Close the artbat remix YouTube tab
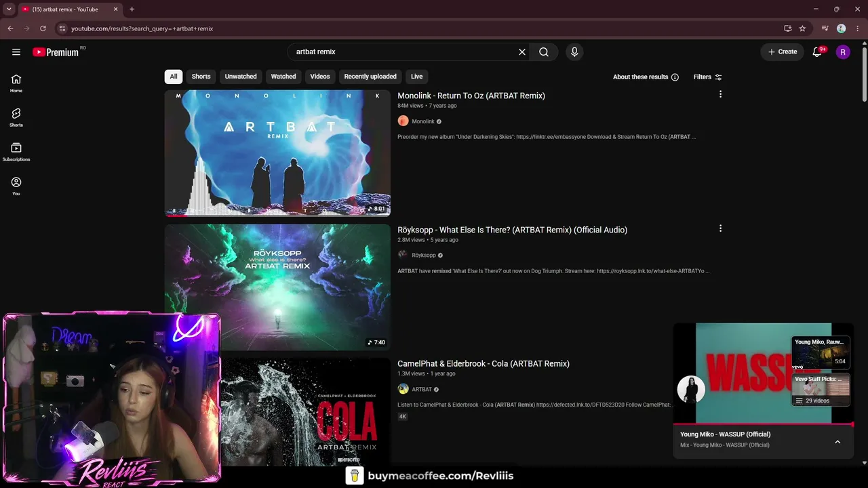The image size is (868, 488). (116, 9)
